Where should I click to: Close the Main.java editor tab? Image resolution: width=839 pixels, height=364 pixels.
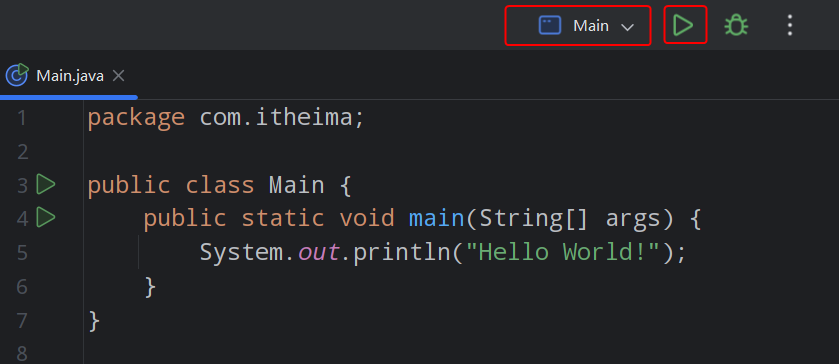tap(119, 76)
